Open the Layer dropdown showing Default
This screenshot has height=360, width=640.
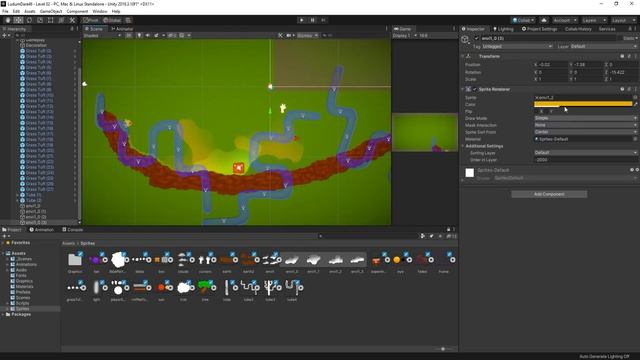pyautogui.click(x=603, y=47)
